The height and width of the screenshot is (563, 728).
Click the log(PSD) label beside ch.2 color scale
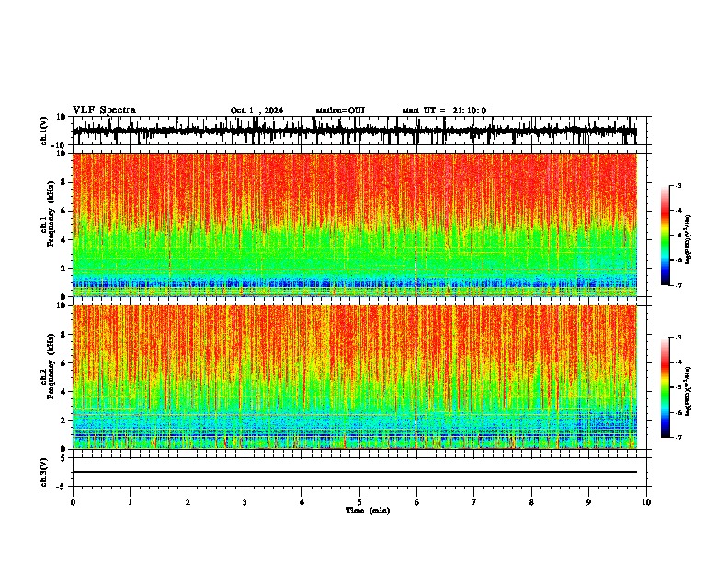688,392
